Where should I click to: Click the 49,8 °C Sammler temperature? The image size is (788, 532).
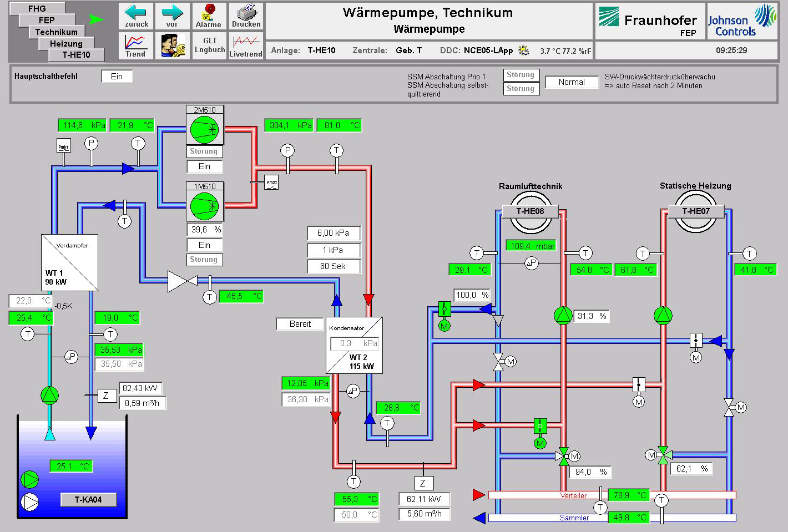(628, 517)
